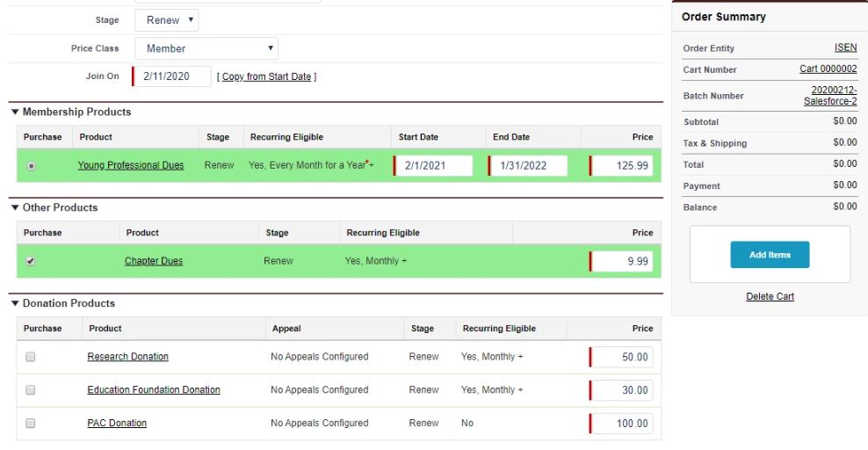Click the Add Items button
The image size is (868, 450).
pyautogui.click(x=770, y=255)
